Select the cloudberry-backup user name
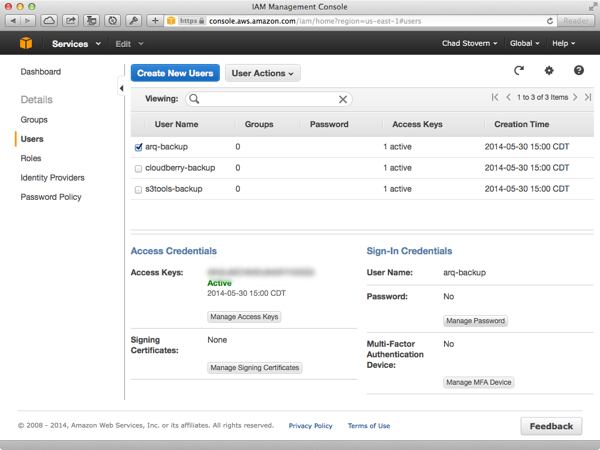The image size is (600, 450). pyautogui.click(x=180, y=168)
